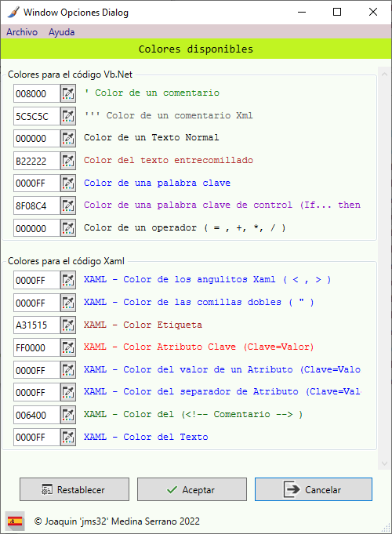
Task: Click the Restablecer button
Action: pyautogui.click(x=74, y=489)
